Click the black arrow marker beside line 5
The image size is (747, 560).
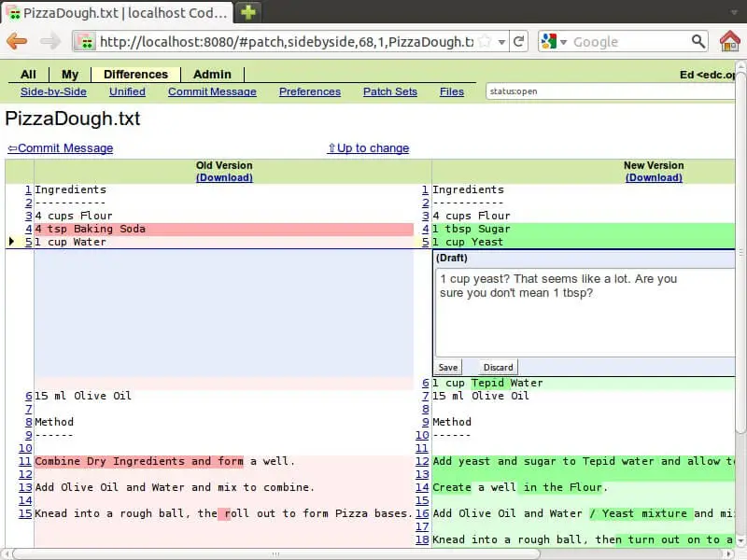(x=12, y=242)
